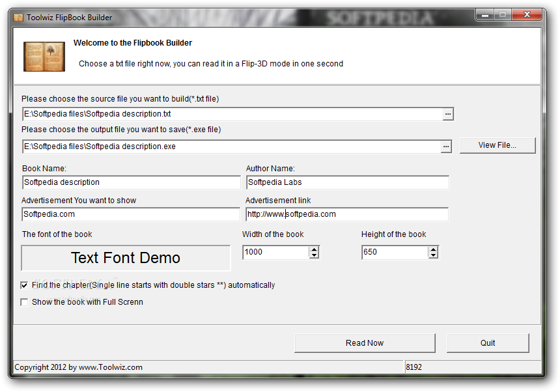Screen dimensions: 560x392
Task: Click the height field showing 650
Action: (395, 252)
